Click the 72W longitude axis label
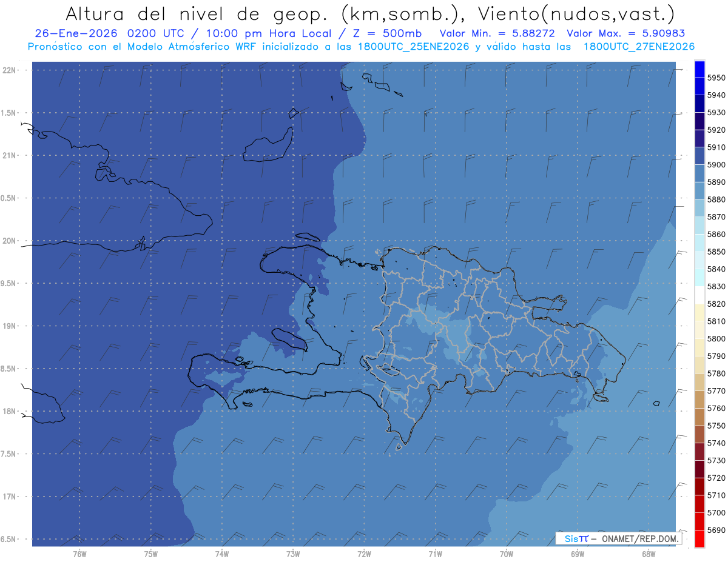 (x=364, y=554)
